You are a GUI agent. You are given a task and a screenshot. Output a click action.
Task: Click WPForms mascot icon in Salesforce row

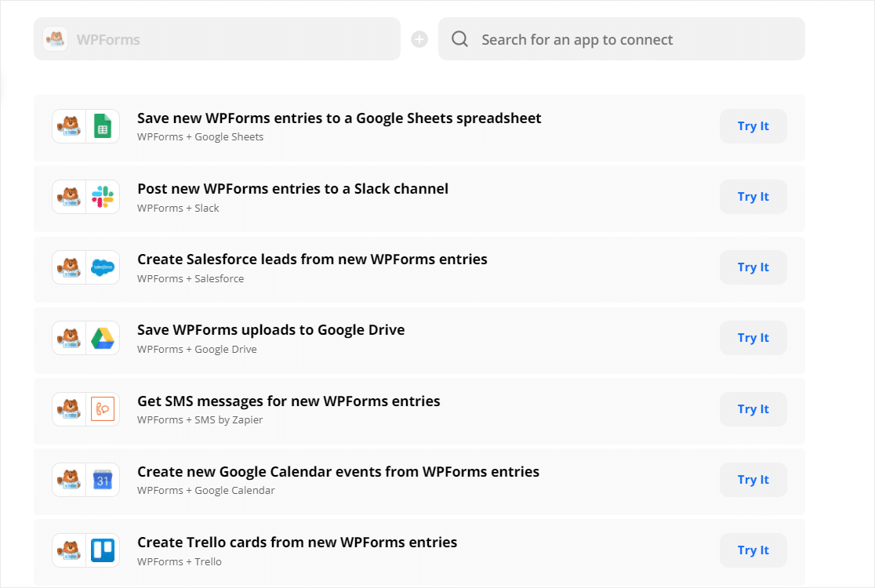point(69,268)
